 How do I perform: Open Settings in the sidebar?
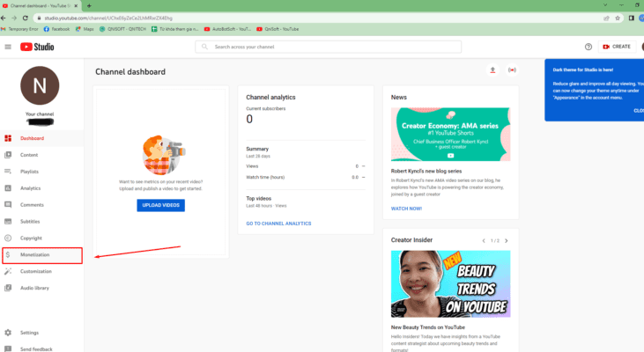pyautogui.click(x=42, y=333)
